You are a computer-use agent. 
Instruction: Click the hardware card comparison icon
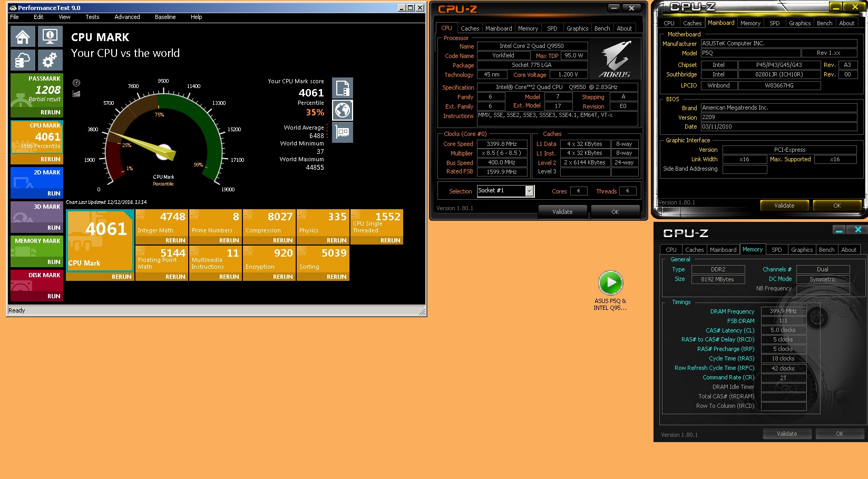343,132
